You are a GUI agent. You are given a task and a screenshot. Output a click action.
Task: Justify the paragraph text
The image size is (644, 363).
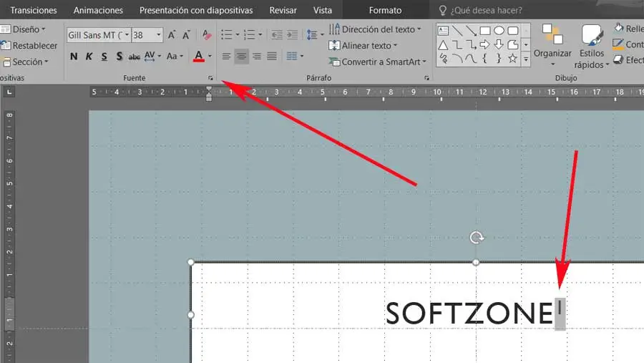click(272, 56)
